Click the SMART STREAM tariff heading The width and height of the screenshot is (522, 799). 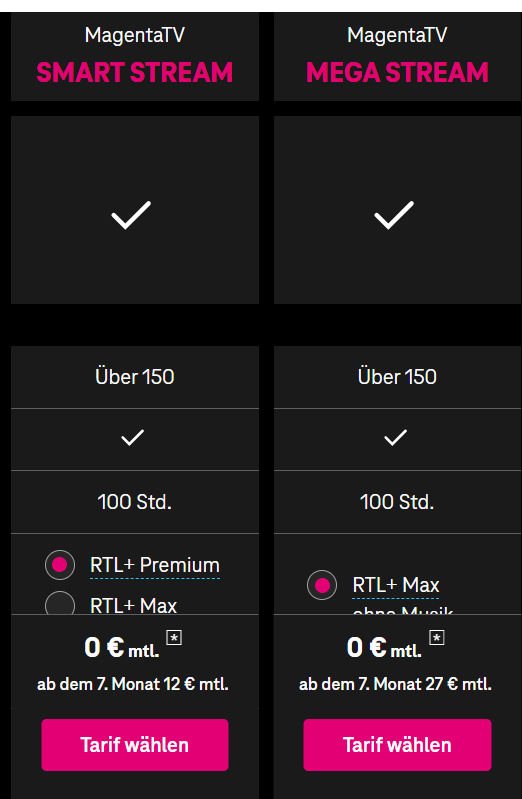coord(135,72)
